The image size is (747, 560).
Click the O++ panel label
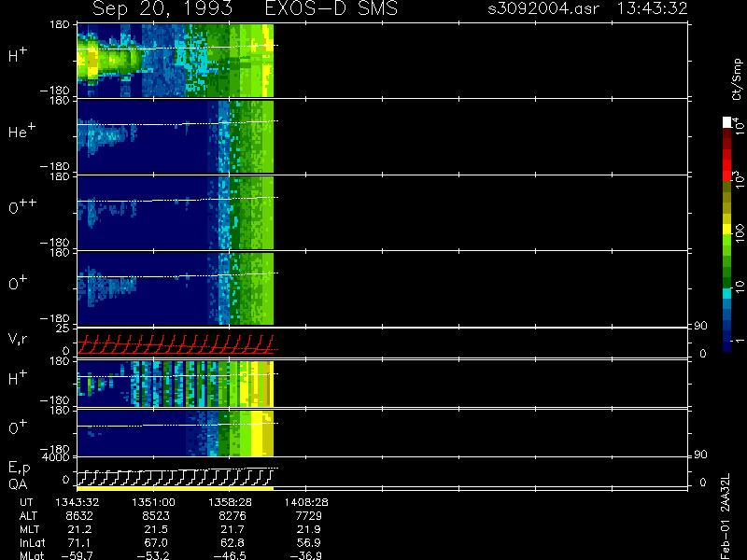pos(22,206)
